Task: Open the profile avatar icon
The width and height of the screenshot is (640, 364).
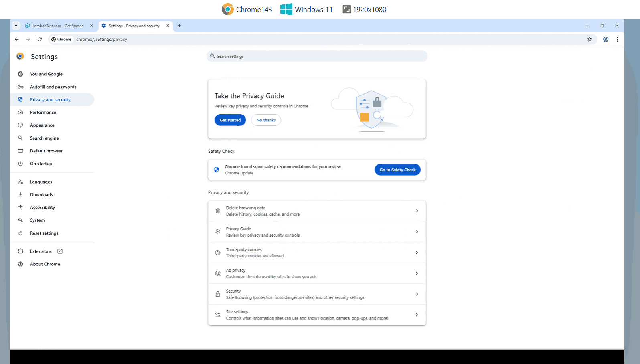Action: (x=606, y=39)
